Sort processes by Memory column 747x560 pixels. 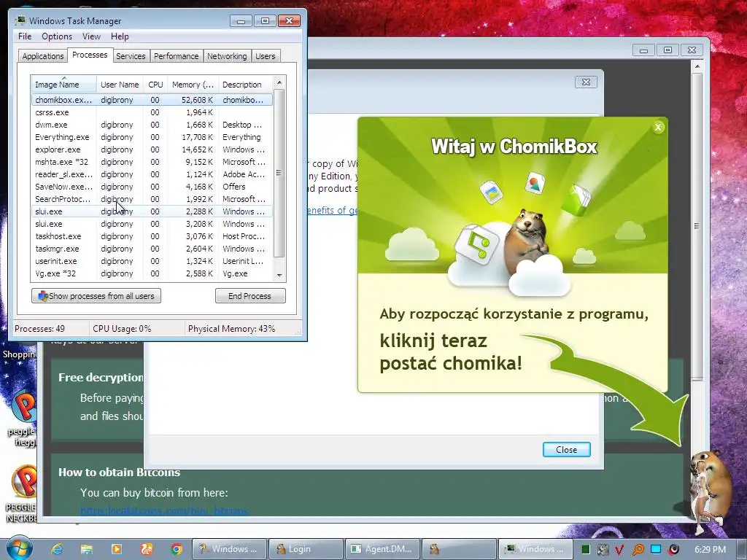click(x=193, y=85)
